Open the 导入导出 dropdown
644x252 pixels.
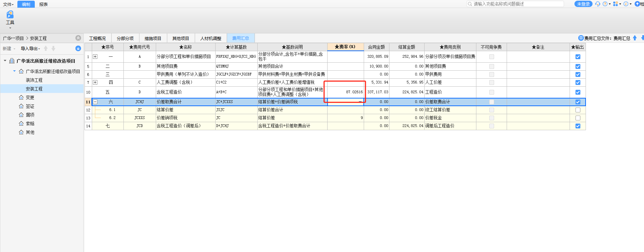pyautogui.click(x=31, y=49)
